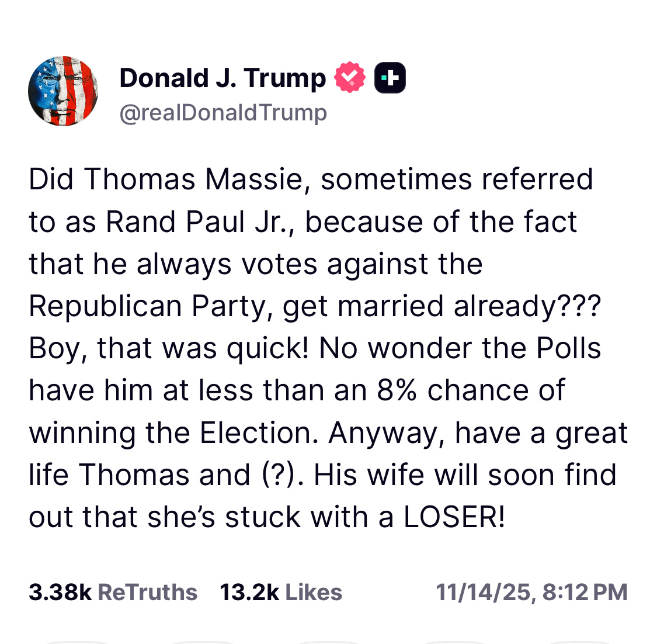The width and height of the screenshot is (657, 644).
Task: Tap the second action button at bottom edge
Action: [201, 642]
